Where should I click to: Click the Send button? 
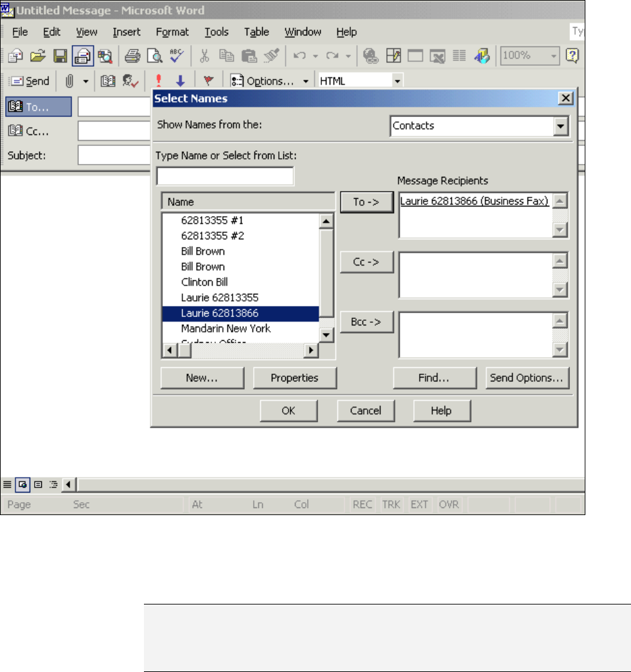click(x=29, y=81)
